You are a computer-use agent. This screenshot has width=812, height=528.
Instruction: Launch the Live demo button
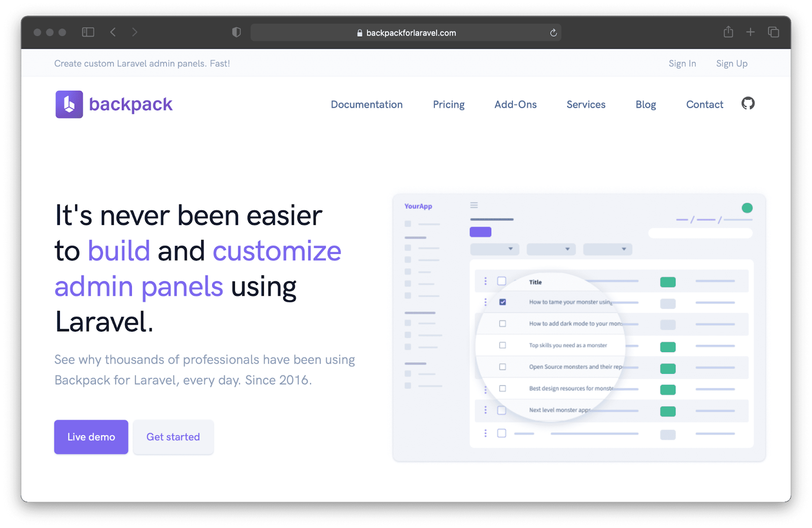[x=91, y=437]
